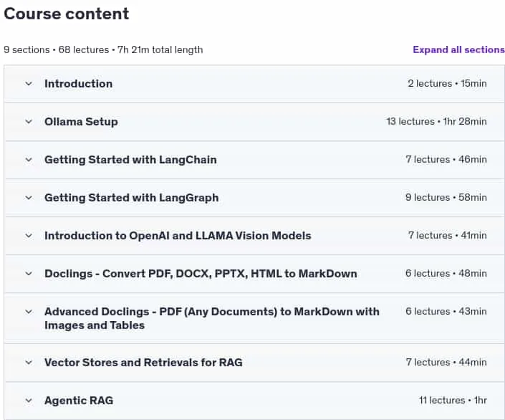Click '9 lectures • 58min' text
Image resolution: width=505 pixels, height=420 pixels.
click(x=446, y=198)
